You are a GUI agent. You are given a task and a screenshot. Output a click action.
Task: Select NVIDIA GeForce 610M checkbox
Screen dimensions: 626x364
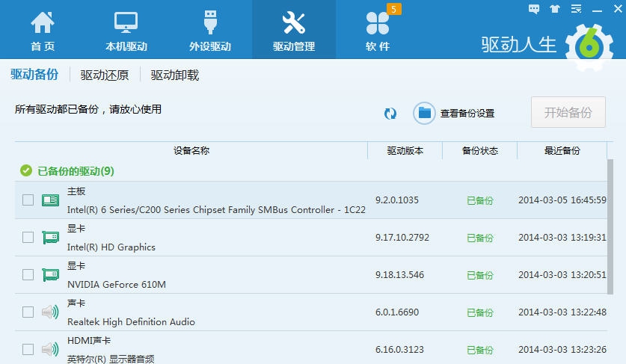point(28,275)
